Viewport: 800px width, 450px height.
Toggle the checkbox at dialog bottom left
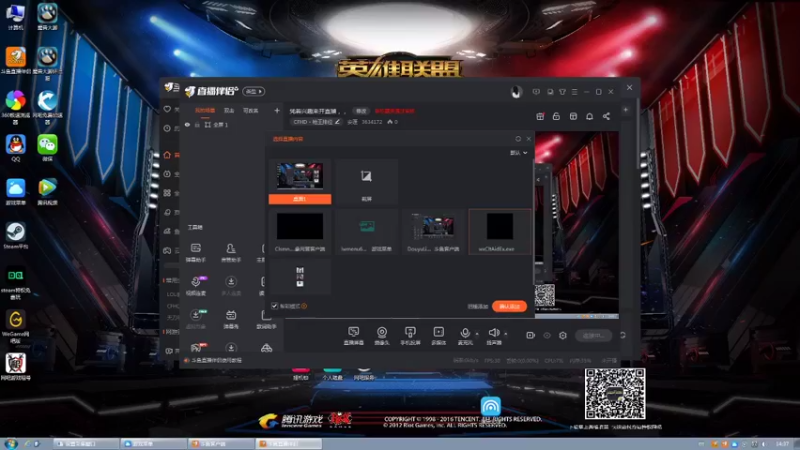pos(274,306)
